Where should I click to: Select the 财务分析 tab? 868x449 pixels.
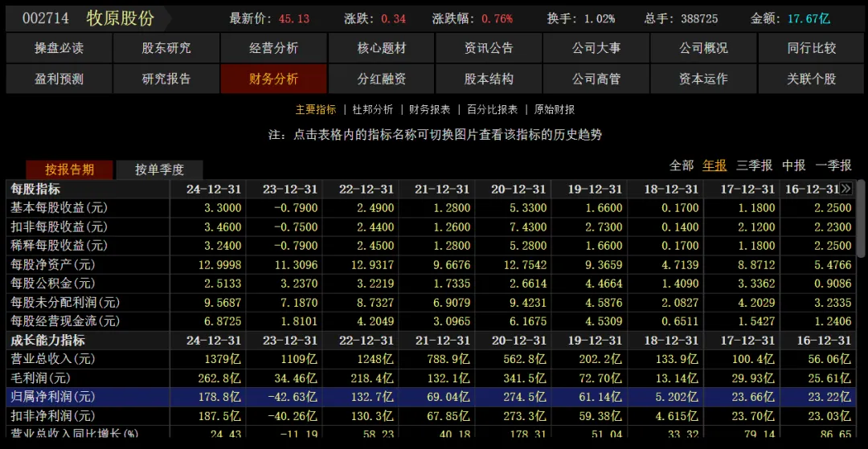click(274, 79)
